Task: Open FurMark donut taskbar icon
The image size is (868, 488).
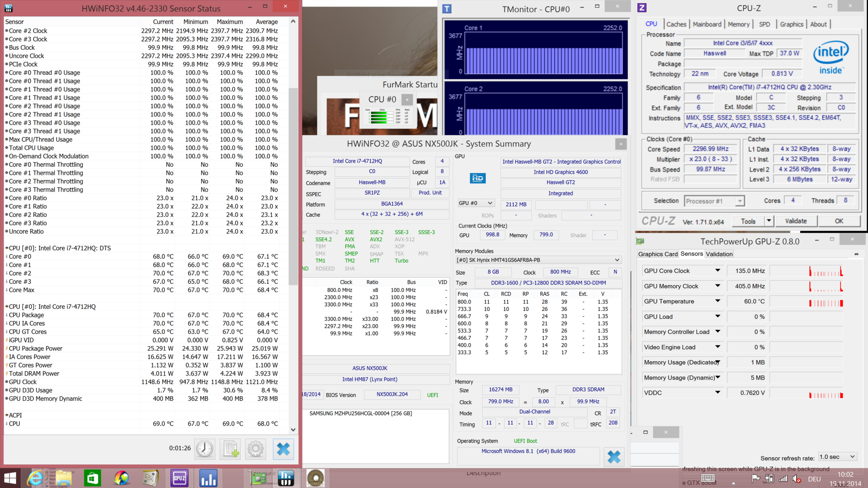Action: 315,478
